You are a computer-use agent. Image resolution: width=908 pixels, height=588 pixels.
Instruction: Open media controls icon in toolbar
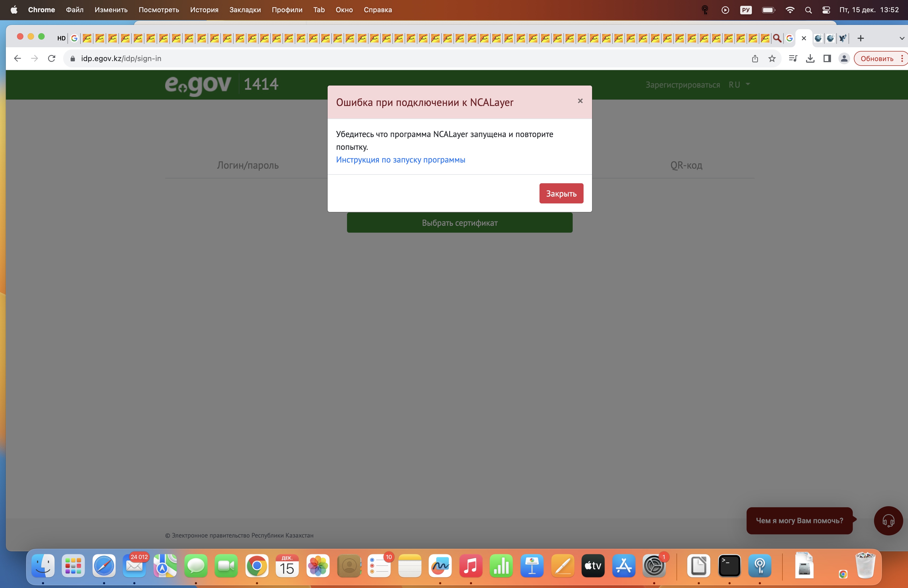click(793, 58)
